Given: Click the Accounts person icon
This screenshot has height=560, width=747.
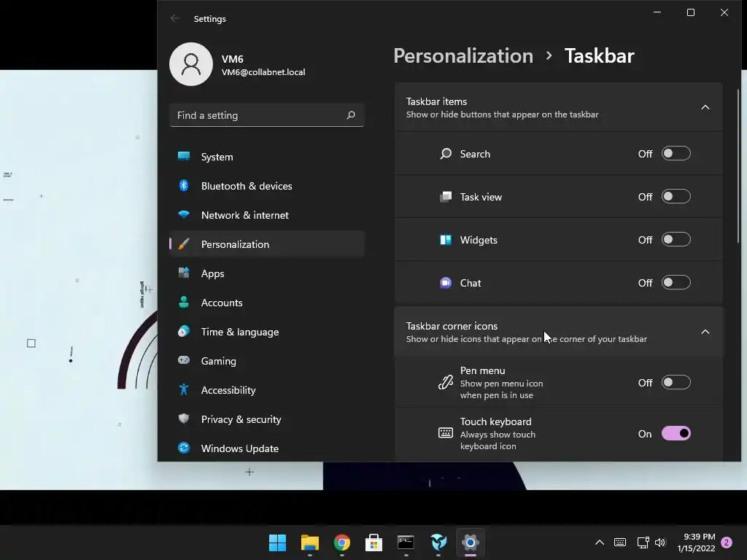Looking at the screenshot, I should pos(184,302).
